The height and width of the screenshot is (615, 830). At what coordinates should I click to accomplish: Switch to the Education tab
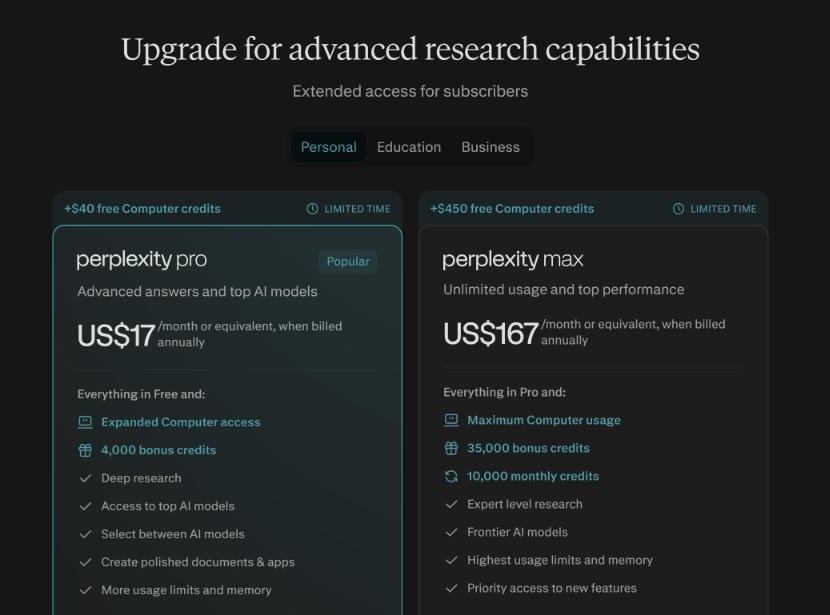[x=409, y=147]
